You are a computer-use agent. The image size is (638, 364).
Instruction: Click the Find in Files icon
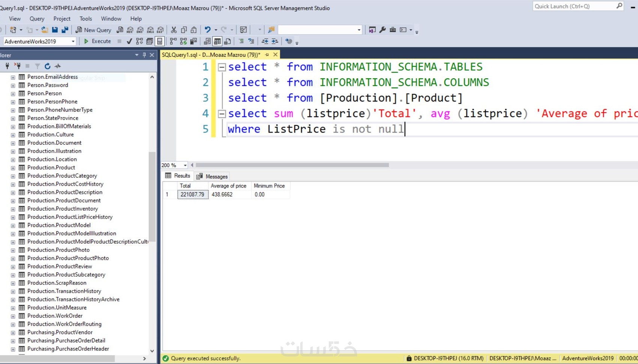[271, 30]
